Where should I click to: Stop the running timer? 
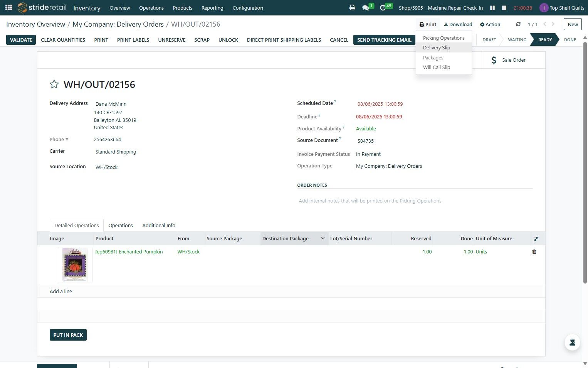(x=504, y=8)
